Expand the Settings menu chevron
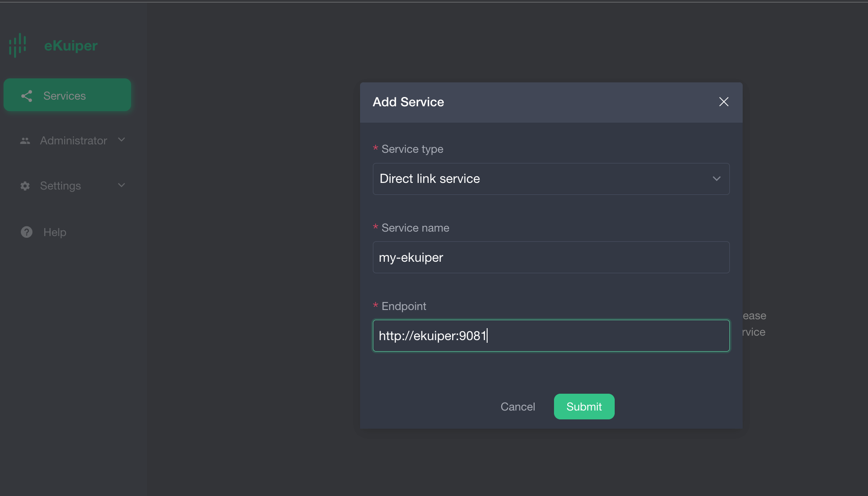 coord(121,185)
